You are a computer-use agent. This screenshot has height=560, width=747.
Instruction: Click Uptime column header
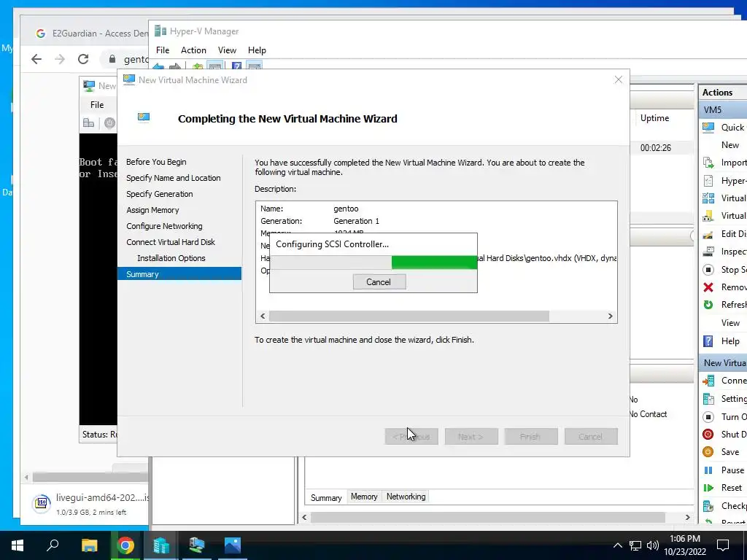pos(654,118)
